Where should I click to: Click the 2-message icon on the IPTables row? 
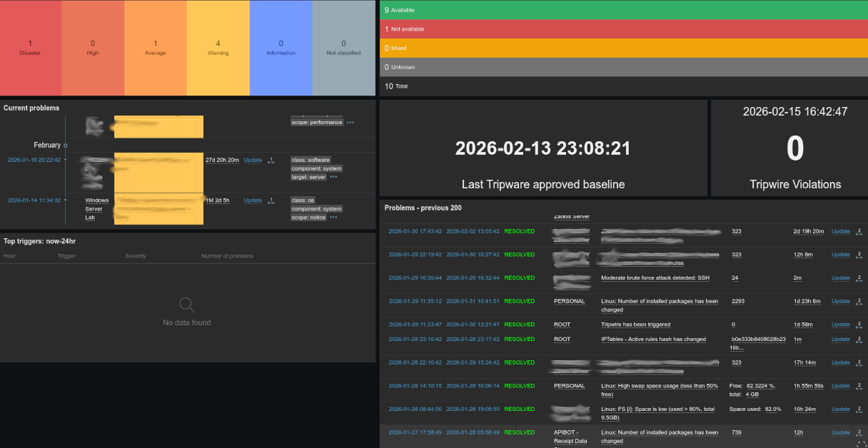point(859,339)
